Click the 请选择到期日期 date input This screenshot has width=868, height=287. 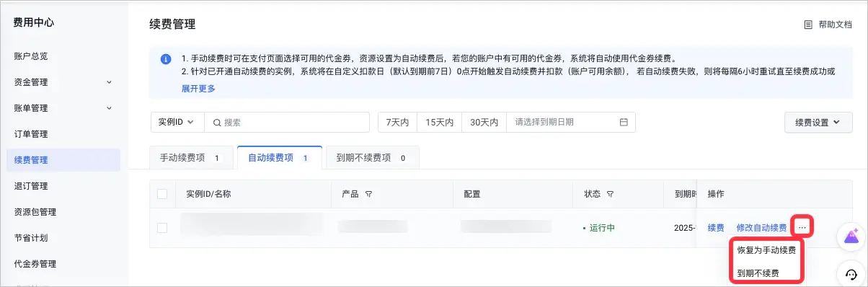[571, 123]
